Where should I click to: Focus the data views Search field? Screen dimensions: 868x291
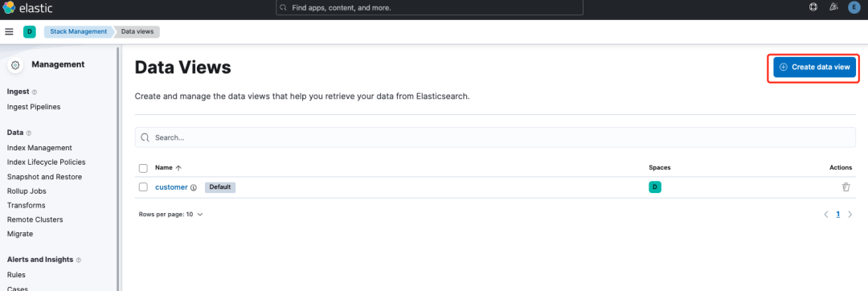[x=495, y=137]
